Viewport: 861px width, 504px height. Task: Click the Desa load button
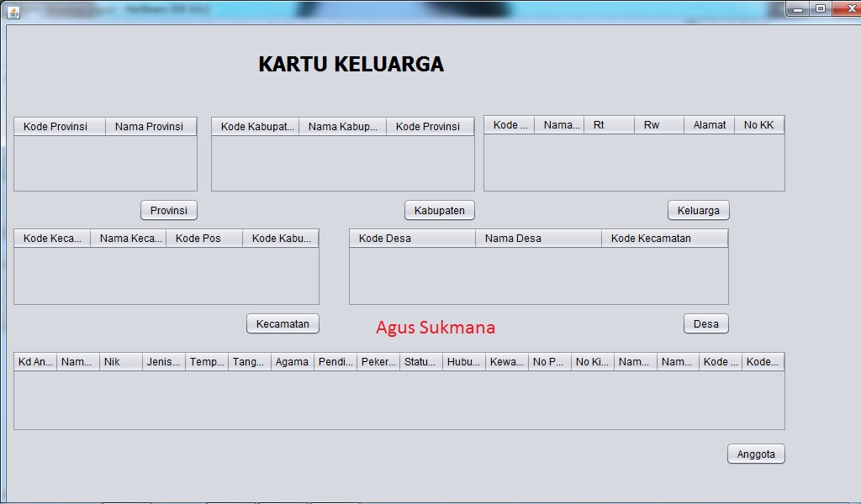pos(705,323)
